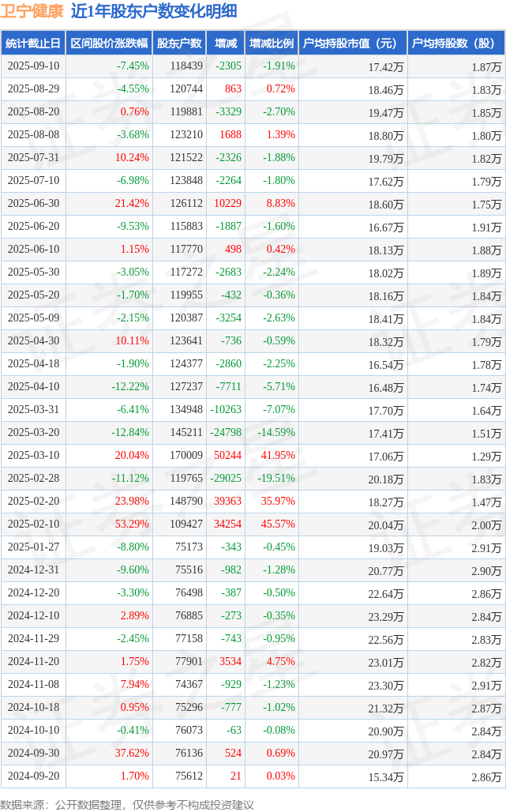Click the 增减比例 column header
The image size is (506, 812).
click(x=271, y=43)
